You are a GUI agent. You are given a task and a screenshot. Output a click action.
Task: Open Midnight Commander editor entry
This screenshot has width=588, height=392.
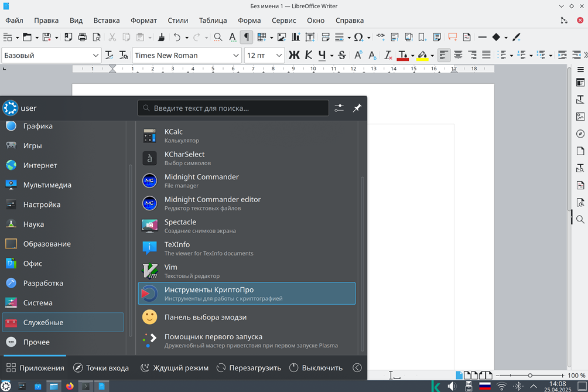pyautogui.click(x=247, y=203)
